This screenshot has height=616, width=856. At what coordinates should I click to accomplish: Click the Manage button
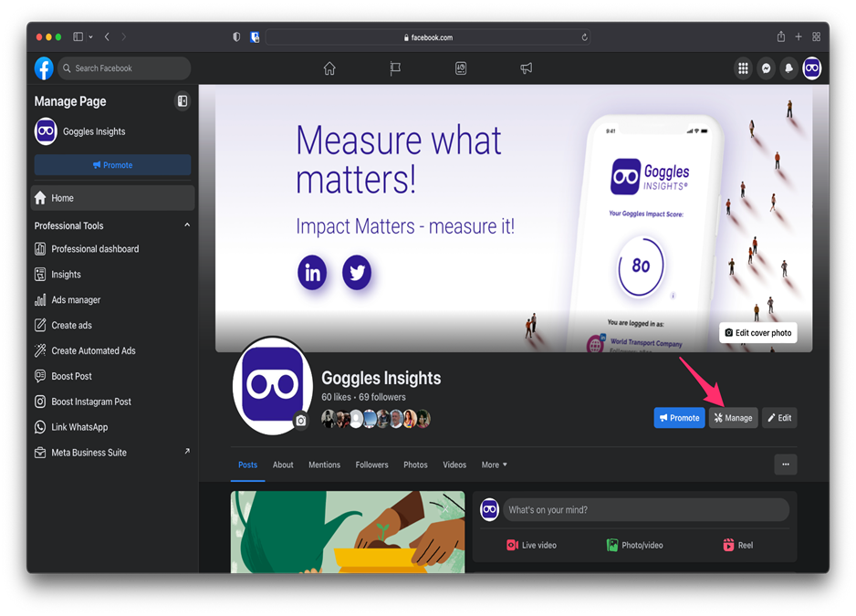733,418
